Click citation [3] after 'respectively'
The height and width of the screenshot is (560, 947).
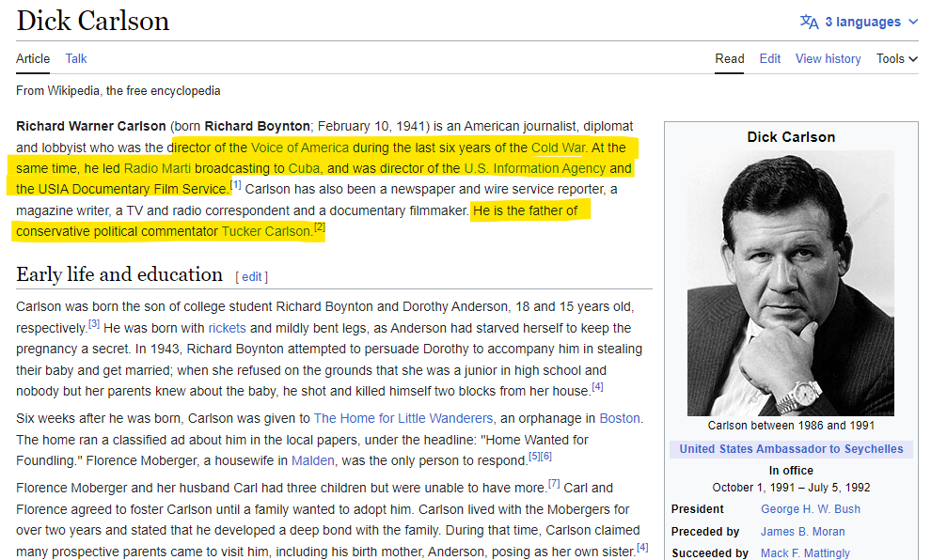coord(94,323)
